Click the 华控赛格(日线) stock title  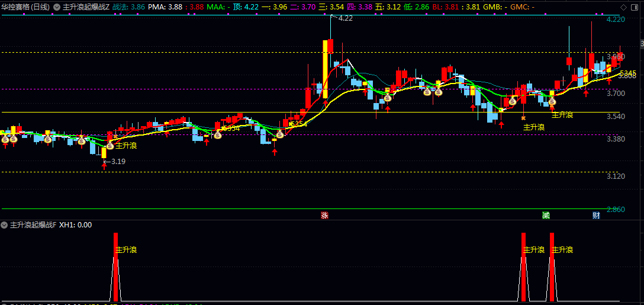click(25, 7)
